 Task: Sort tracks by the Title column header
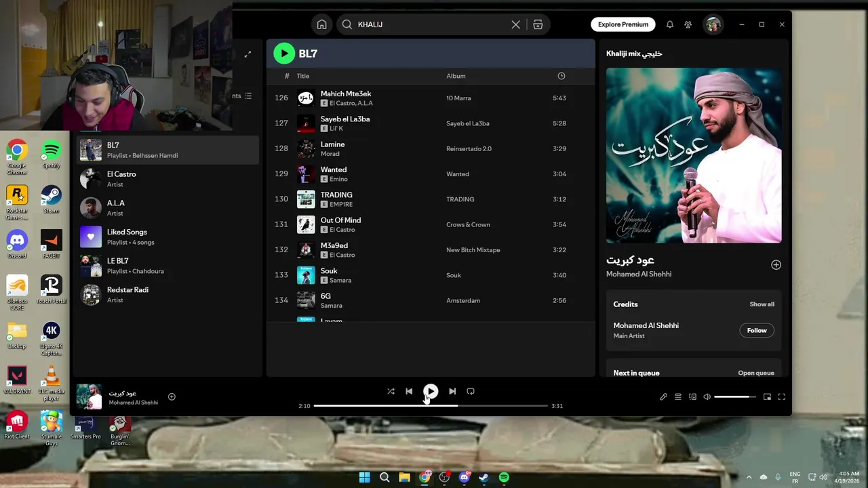302,76
